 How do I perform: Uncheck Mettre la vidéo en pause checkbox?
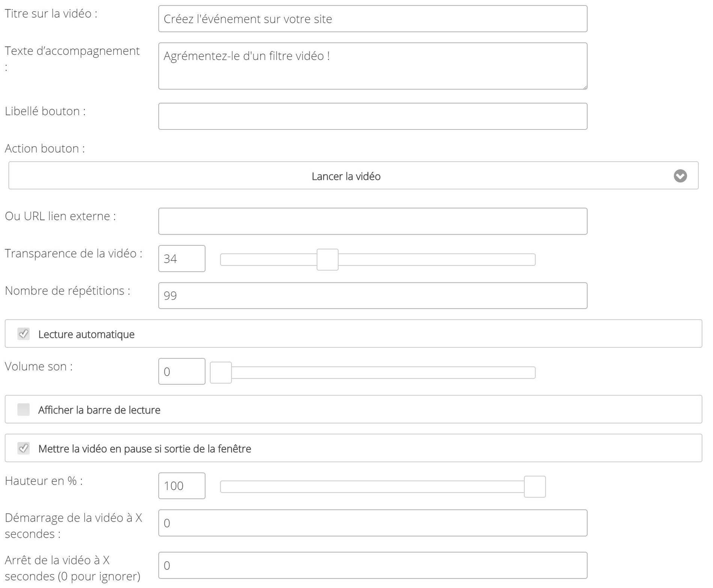pos(23,448)
